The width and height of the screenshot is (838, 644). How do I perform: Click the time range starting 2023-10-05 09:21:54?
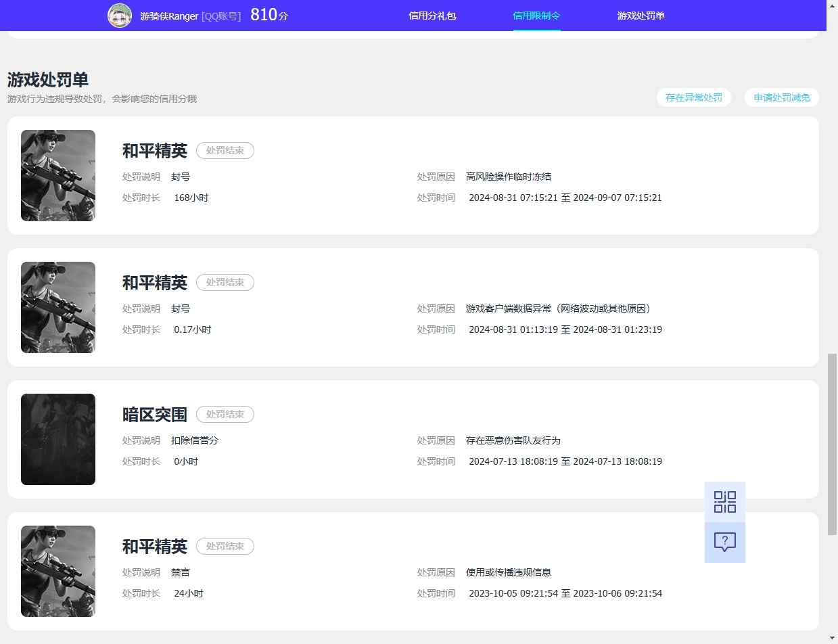pyautogui.click(x=565, y=593)
